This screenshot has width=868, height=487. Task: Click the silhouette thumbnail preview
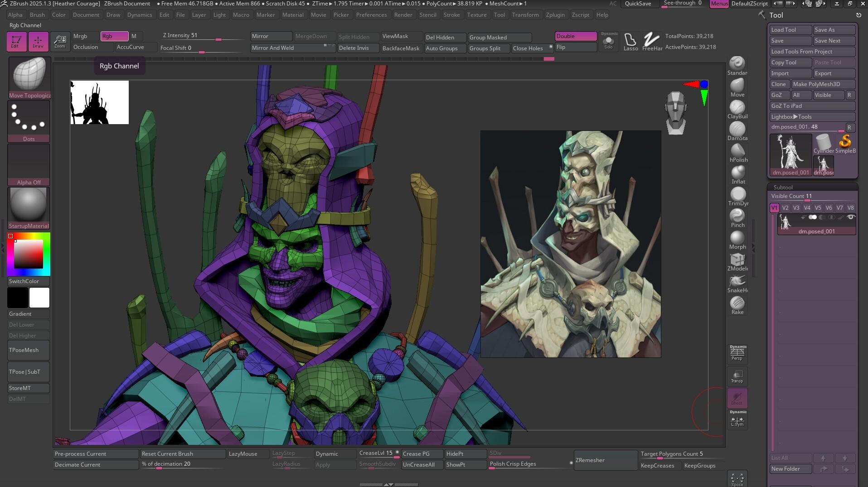(100, 102)
